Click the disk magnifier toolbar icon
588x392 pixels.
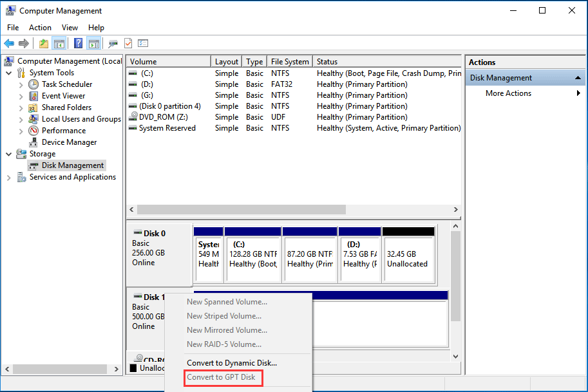[113, 44]
